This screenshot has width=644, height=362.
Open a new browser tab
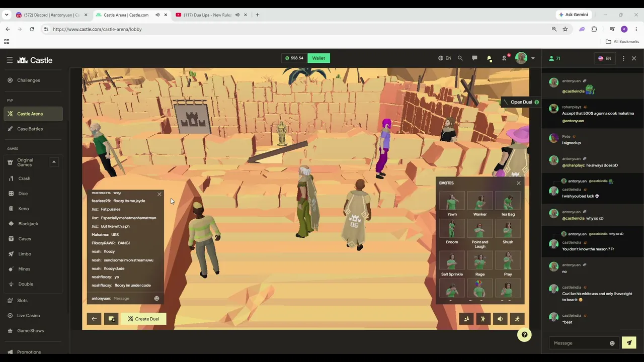click(257, 15)
